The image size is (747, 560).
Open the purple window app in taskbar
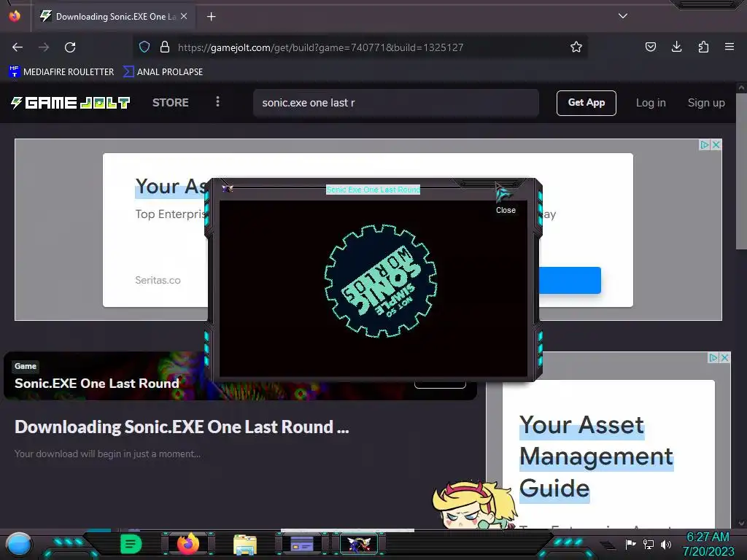pos(302,544)
